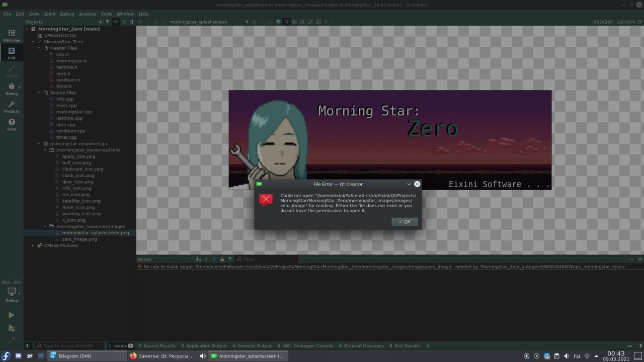Select morningstar.h header file
The width and height of the screenshot is (644, 362).
click(71, 61)
